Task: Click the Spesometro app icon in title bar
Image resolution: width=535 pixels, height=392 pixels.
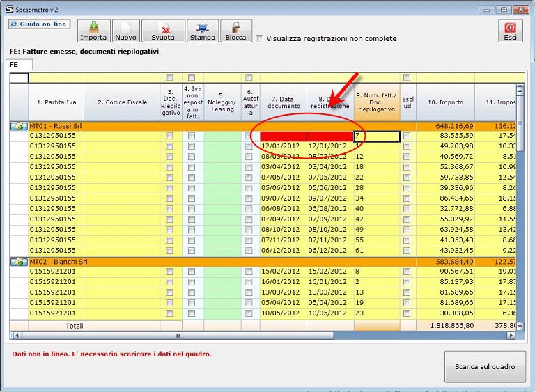Action: click(x=9, y=10)
